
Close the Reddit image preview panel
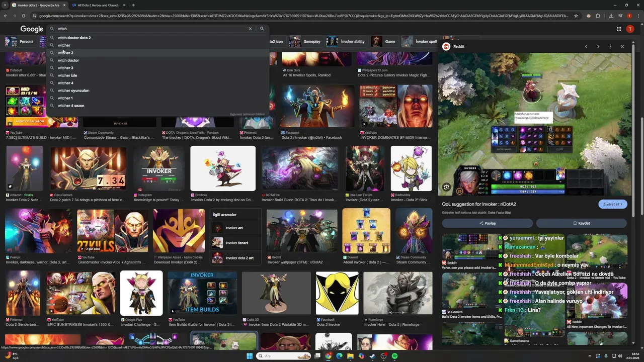622,46
